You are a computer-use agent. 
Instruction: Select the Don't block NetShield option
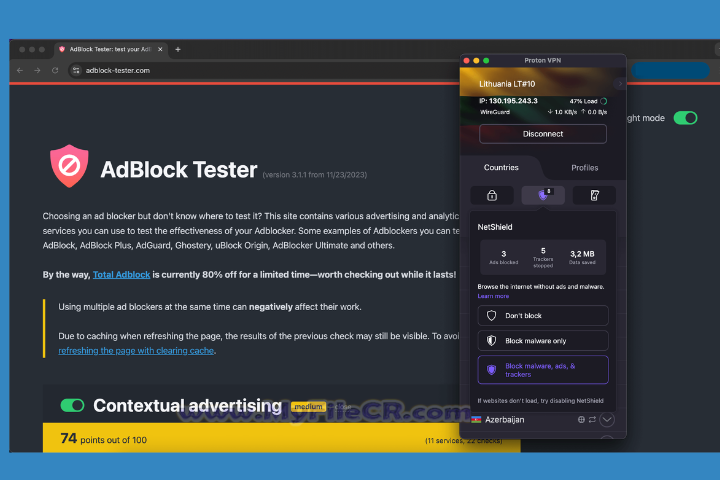(x=543, y=316)
